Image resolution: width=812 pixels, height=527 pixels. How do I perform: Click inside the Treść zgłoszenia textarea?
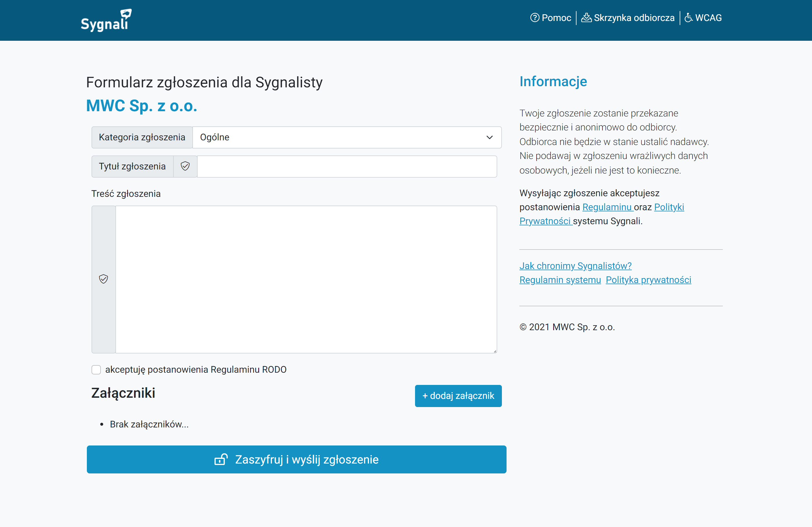coord(306,279)
